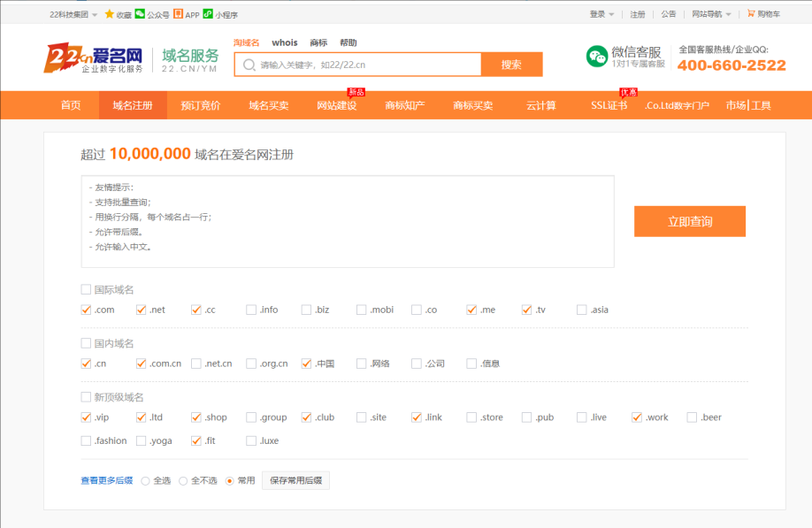This screenshot has width=812, height=528.
Task: Open the 预订竞价 navigation tab
Action: click(x=201, y=105)
